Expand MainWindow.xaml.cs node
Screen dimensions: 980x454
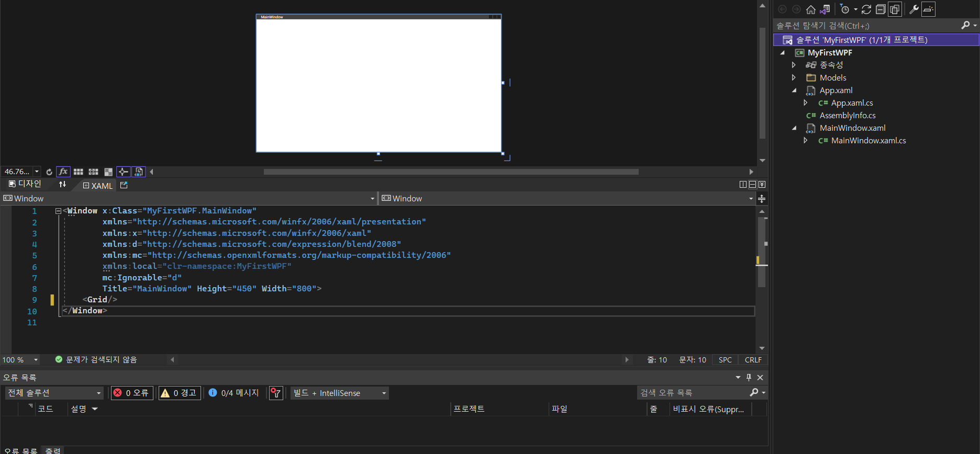805,140
